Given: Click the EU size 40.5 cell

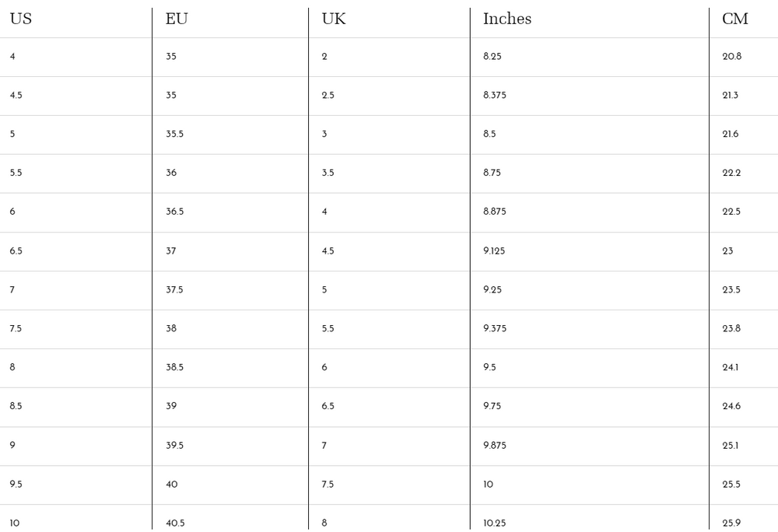Looking at the screenshot, I should point(176,523).
